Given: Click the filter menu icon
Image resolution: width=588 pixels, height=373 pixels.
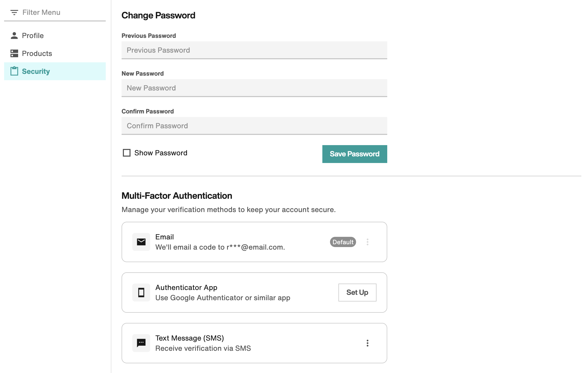Looking at the screenshot, I should point(14,12).
